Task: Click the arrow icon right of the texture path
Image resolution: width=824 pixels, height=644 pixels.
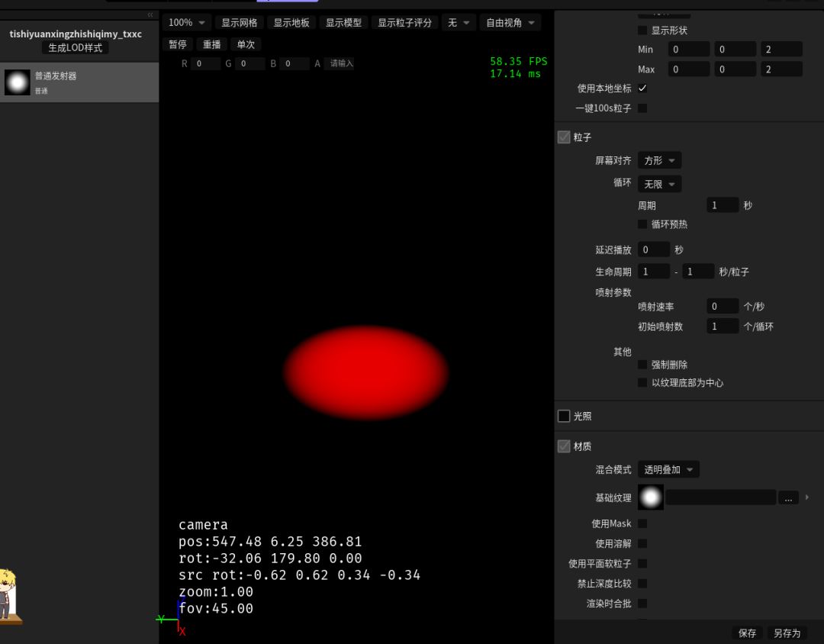Action: coord(807,497)
